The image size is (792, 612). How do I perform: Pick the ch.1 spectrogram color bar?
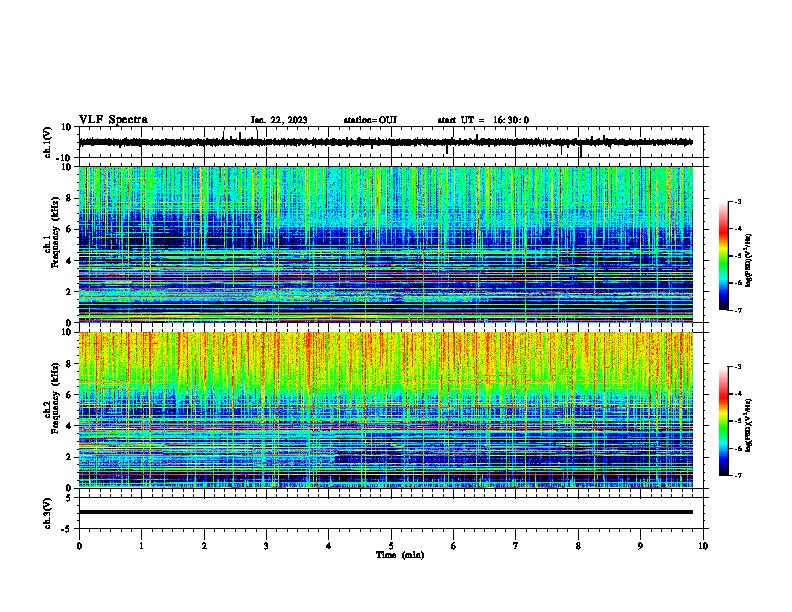click(723, 256)
